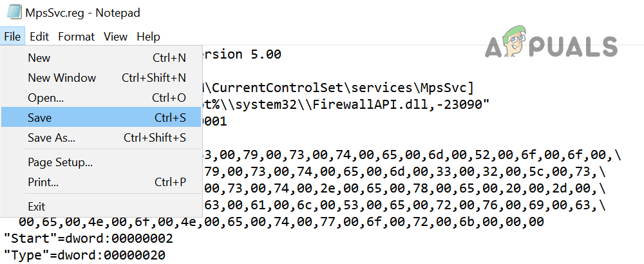Click Save in the File menu
644x264 pixels.
40,118
